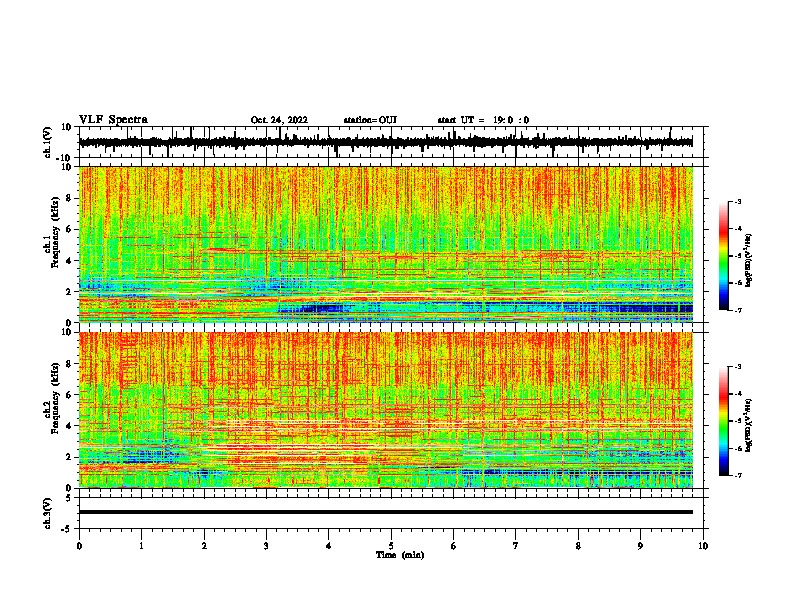Click the ch.1 spectrogram color bar

point(723,256)
